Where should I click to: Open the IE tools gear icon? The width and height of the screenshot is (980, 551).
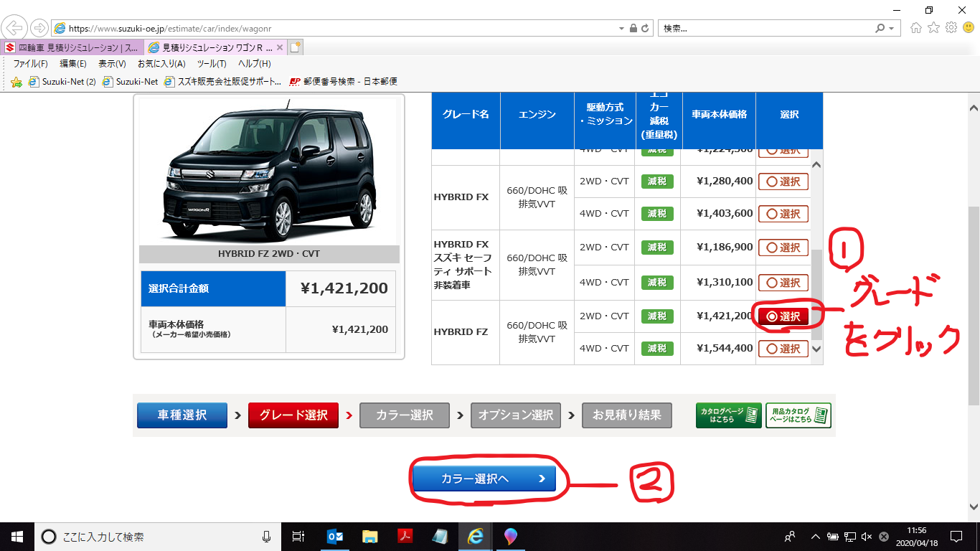(951, 28)
